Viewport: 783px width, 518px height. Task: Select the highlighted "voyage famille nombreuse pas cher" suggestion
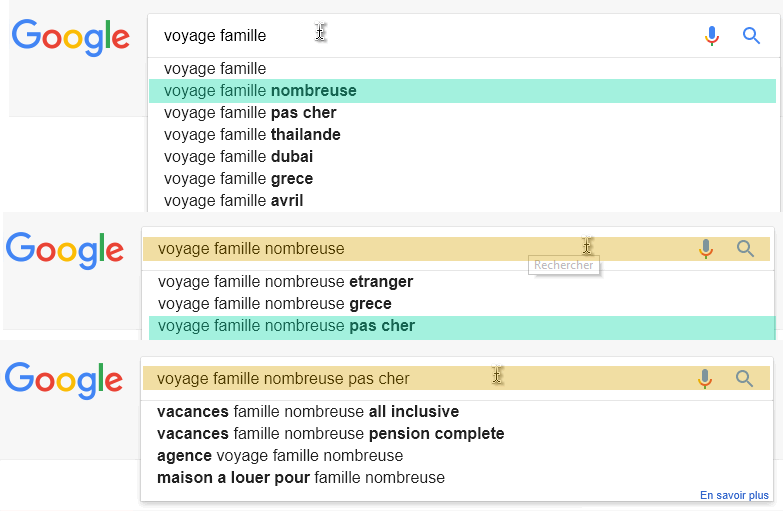(x=286, y=326)
